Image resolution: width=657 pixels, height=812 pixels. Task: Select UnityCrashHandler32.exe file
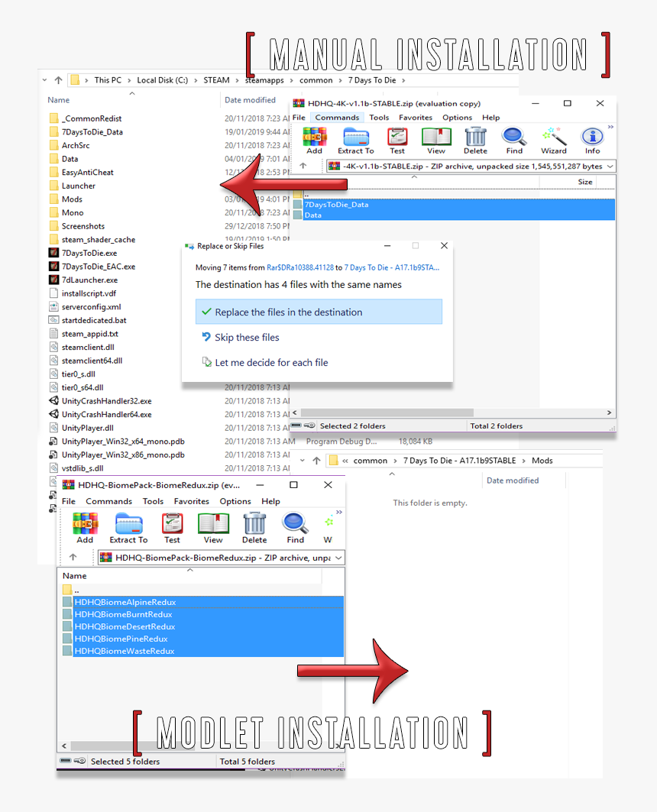click(x=107, y=401)
